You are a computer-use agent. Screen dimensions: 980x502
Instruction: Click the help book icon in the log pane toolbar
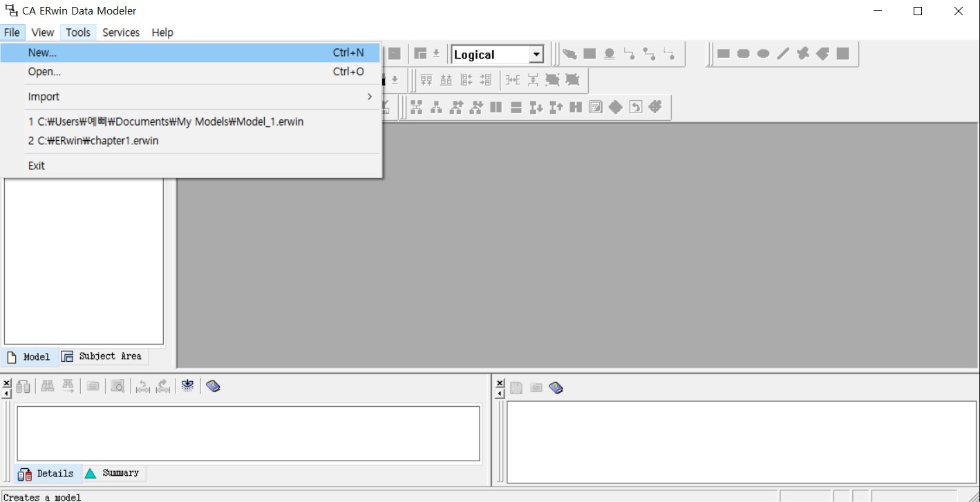(x=213, y=387)
